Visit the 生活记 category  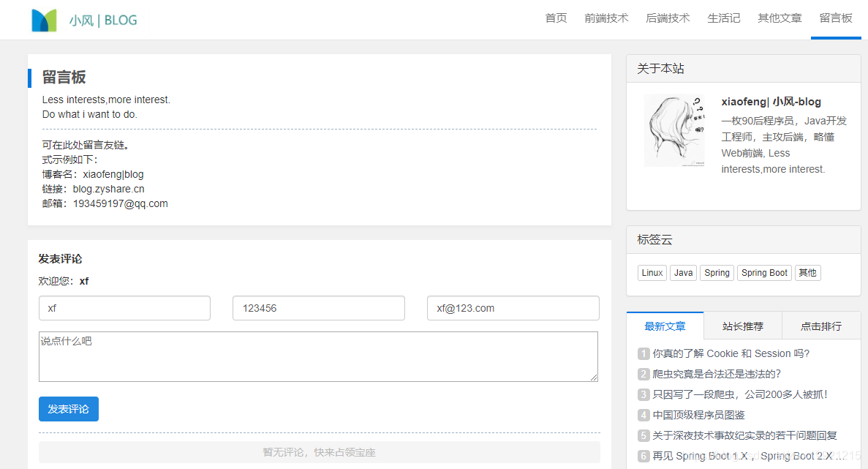(x=724, y=18)
